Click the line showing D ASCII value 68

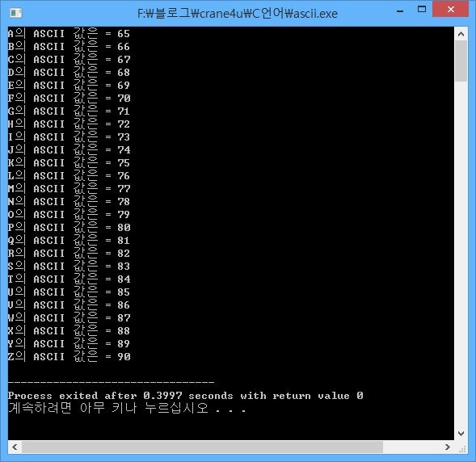tap(70, 72)
